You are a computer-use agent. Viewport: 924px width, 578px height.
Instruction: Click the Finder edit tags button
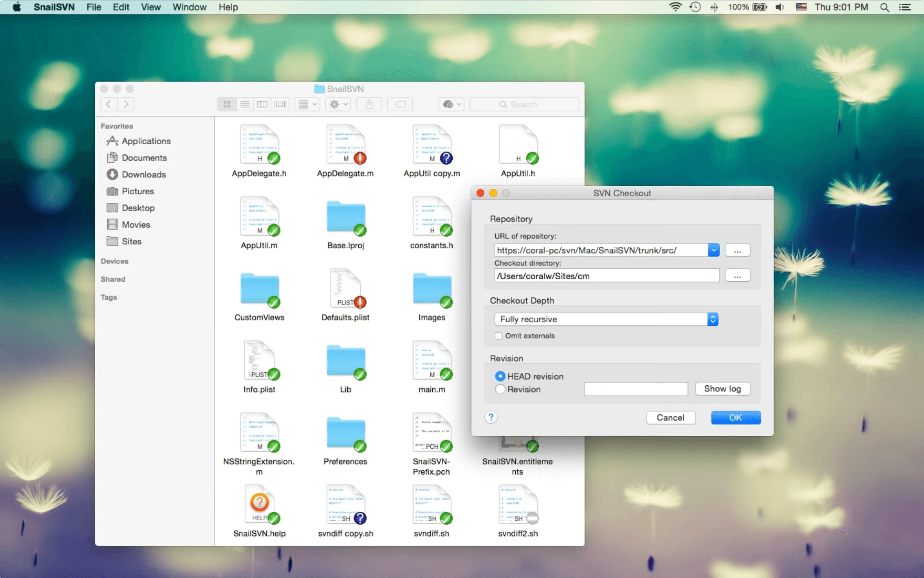[400, 104]
